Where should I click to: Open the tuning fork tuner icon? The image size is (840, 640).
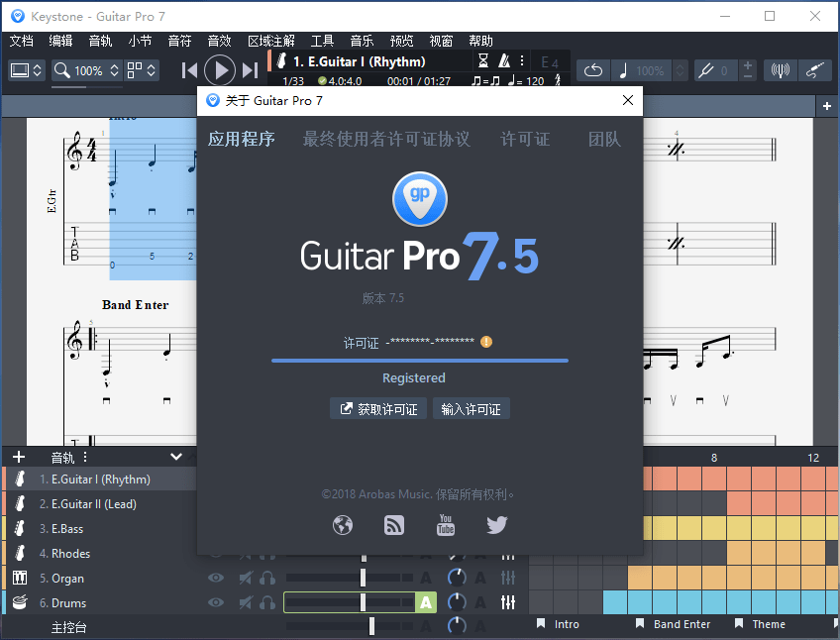(706, 70)
